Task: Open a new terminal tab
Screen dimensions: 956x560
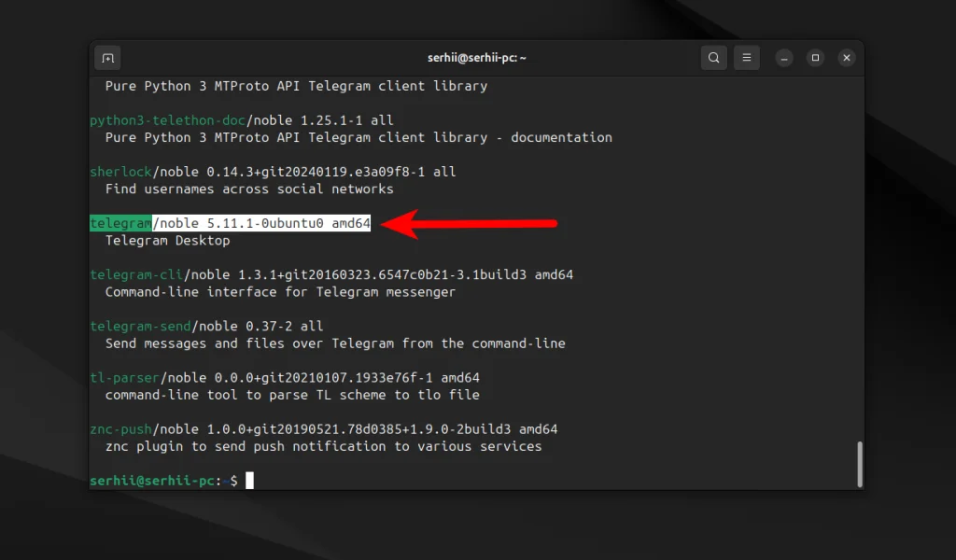Action: 108,58
